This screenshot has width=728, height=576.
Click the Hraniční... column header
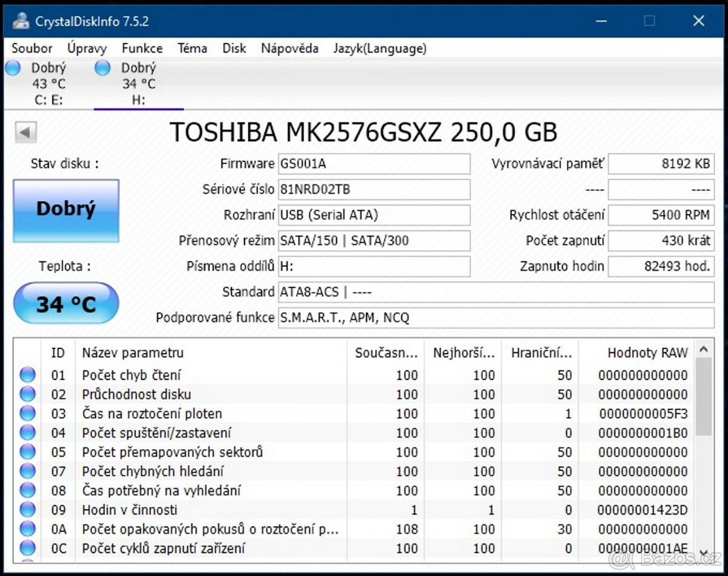(x=540, y=352)
